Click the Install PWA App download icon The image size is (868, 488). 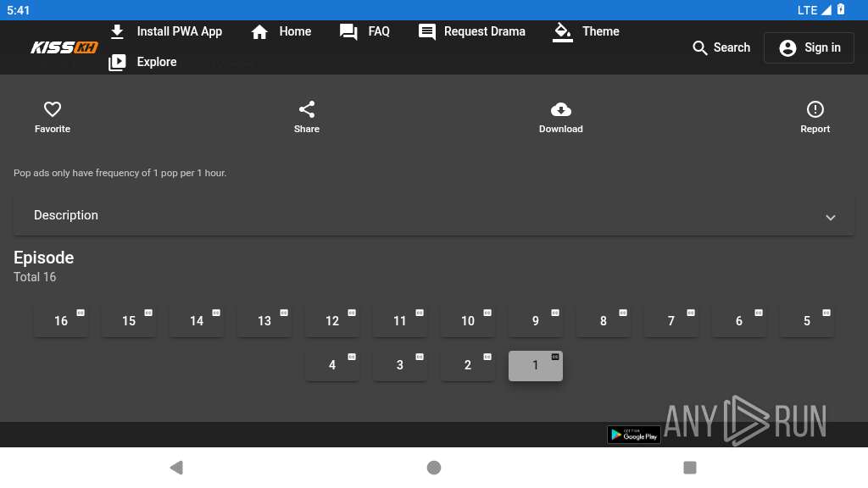pyautogui.click(x=117, y=31)
